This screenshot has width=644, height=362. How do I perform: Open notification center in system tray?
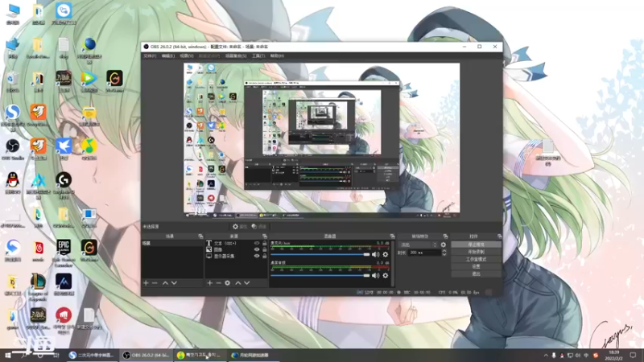click(x=633, y=356)
